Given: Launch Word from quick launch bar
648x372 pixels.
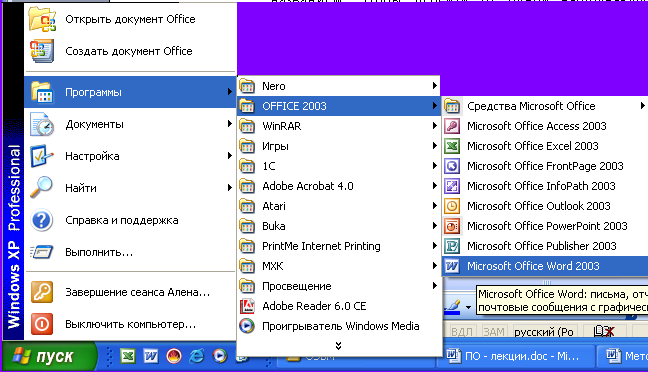Looking at the screenshot, I should tap(150, 355).
